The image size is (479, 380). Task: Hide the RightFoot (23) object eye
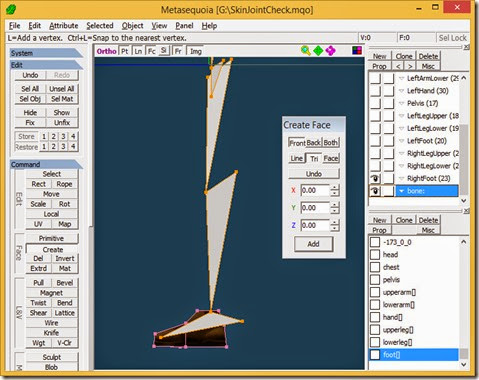[375, 178]
